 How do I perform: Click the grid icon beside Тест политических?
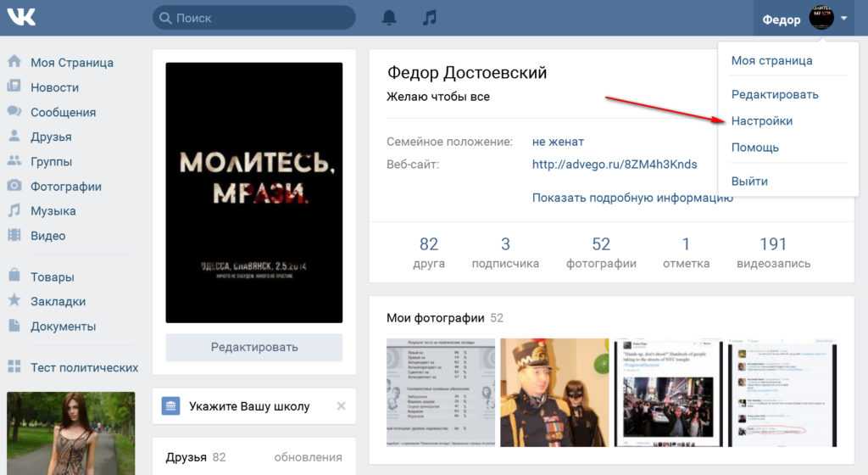14,366
